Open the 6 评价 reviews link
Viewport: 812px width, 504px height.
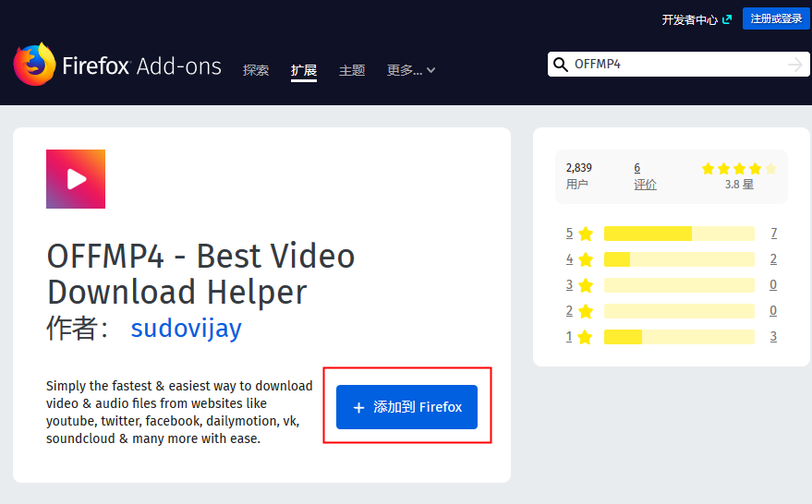645,176
